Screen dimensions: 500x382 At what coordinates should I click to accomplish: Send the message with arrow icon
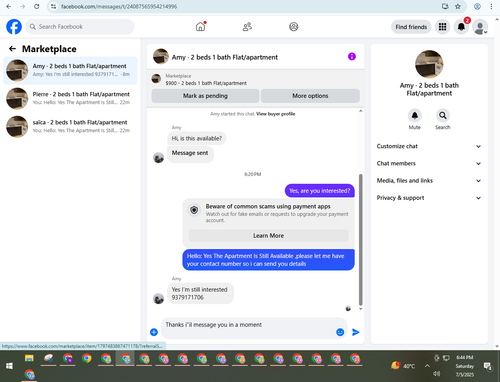pos(356,332)
